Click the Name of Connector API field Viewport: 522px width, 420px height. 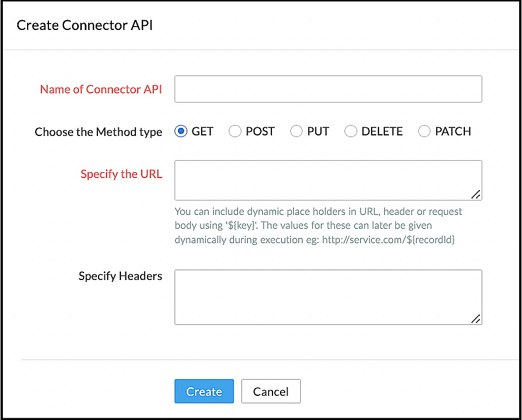pos(328,89)
